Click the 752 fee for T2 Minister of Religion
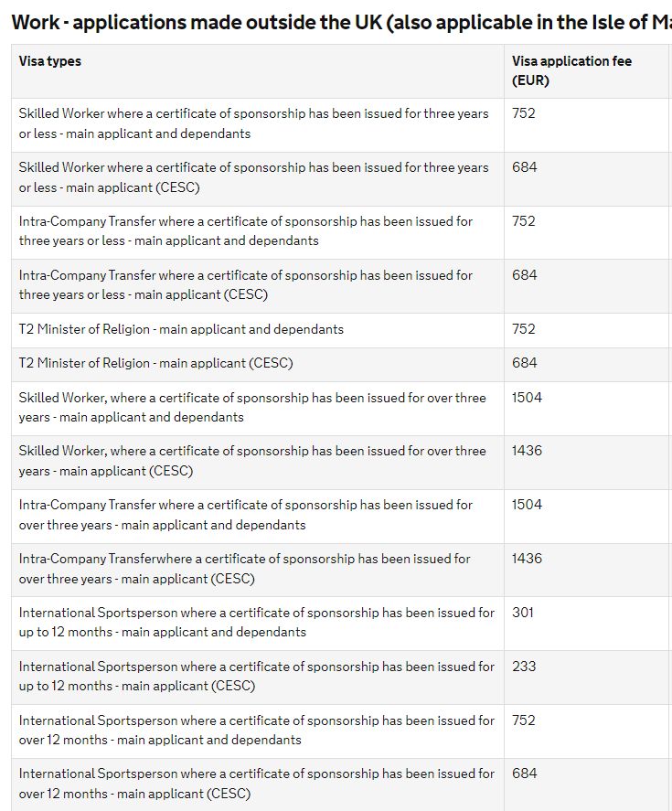672x811 pixels. click(x=524, y=329)
